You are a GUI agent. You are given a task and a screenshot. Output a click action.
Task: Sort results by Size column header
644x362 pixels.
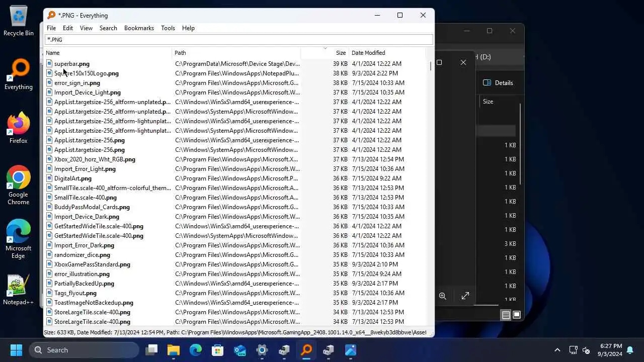coord(325,53)
